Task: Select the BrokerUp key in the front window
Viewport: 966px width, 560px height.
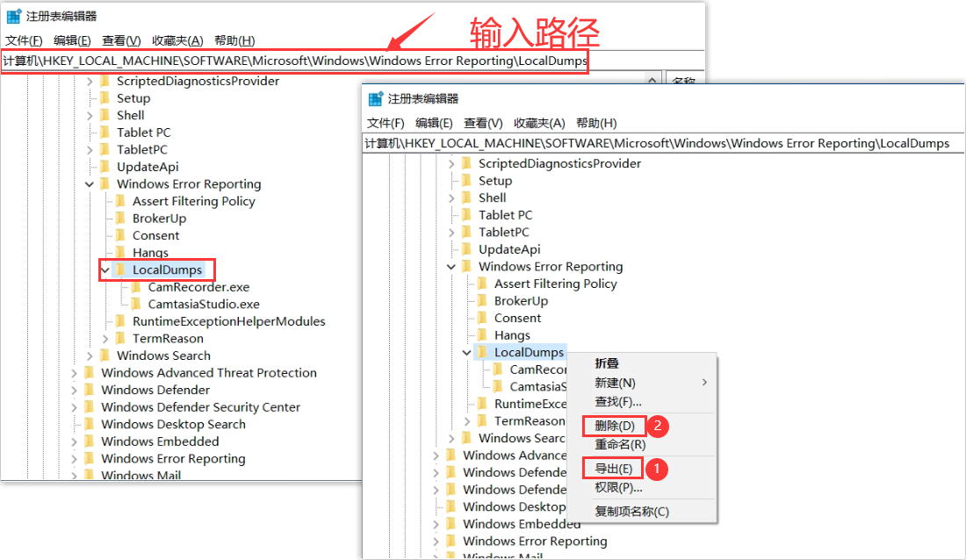Action: 521,301
